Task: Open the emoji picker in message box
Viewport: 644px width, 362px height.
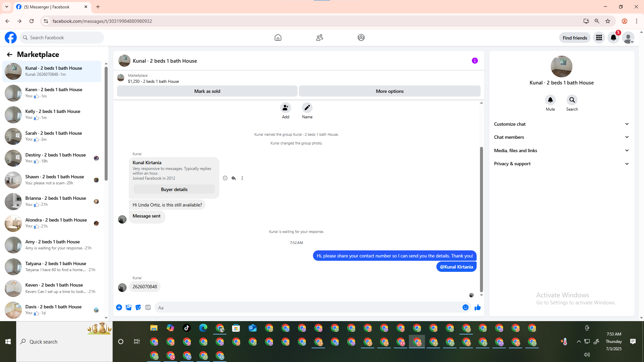Action: (x=465, y=307)
